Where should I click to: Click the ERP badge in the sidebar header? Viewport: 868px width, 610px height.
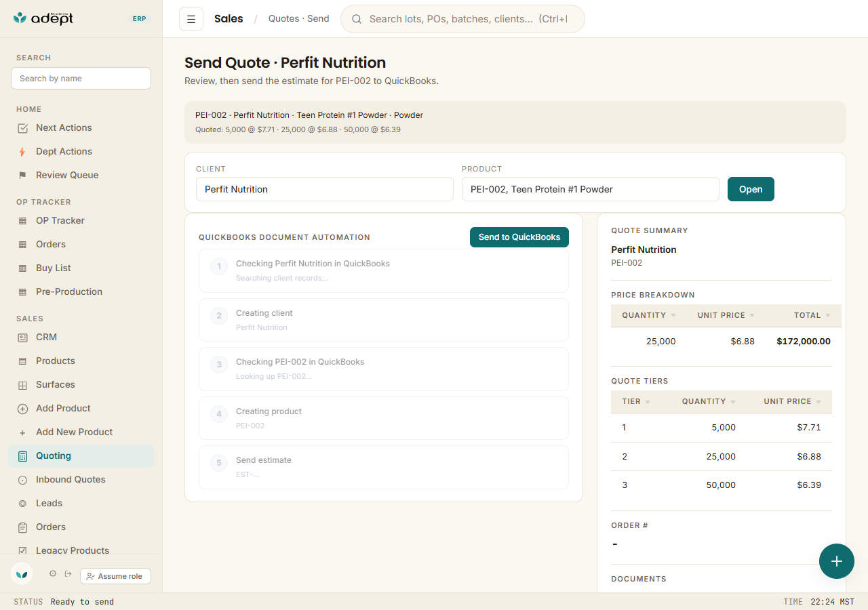pyautogui.click(x=140, y=19)
